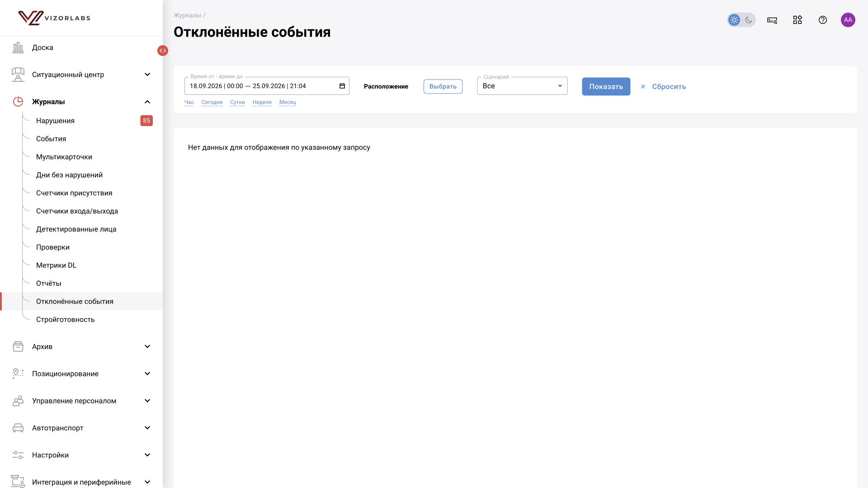Image resolution: width=868 pixels, height=488 pixels.
Task: Click the VizorLabs logo
Action: click(x=54, y=18)
